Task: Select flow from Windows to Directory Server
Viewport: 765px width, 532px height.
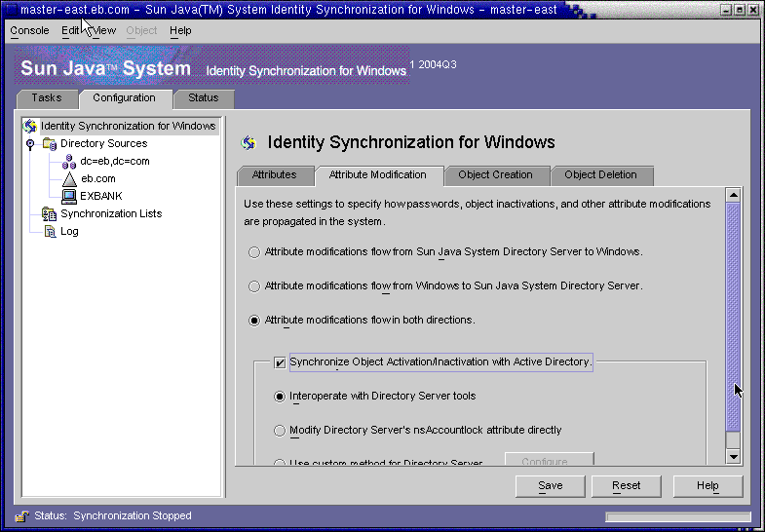Action: [x=254, y=286]
